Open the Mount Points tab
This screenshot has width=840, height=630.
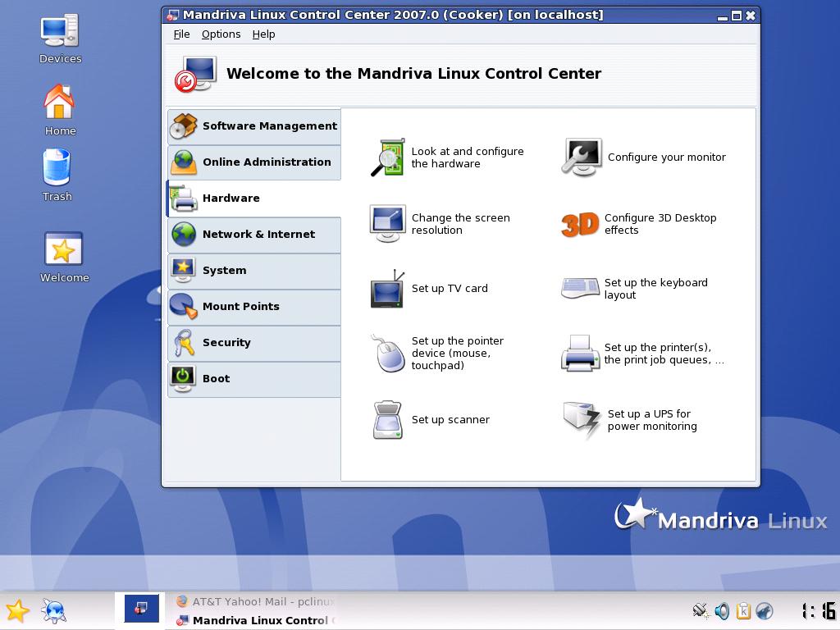tap(254, 307)
